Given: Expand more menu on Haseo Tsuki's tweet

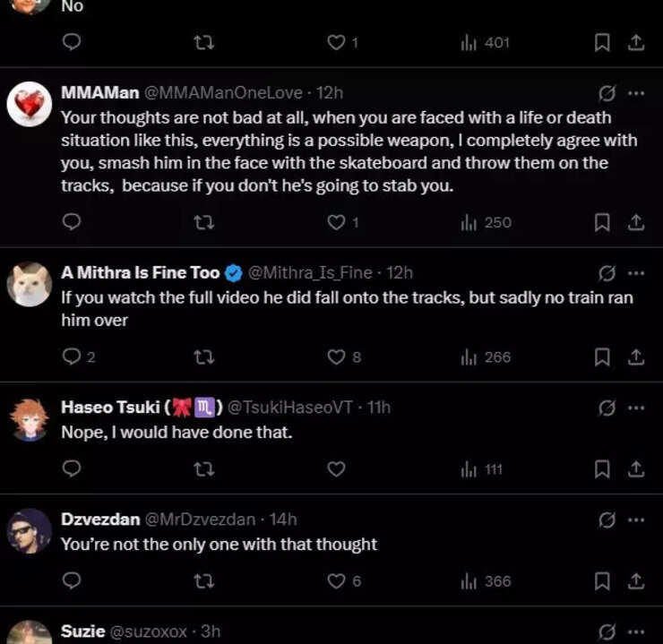Looking at the screenshot, I should [x=636, y=408].
